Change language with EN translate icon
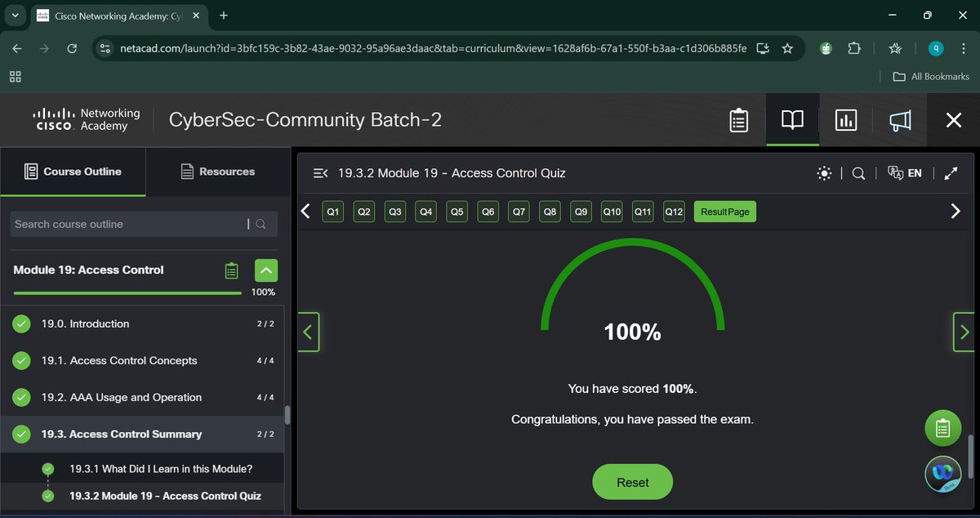This screenshot has width=980, height=518. 905,173
